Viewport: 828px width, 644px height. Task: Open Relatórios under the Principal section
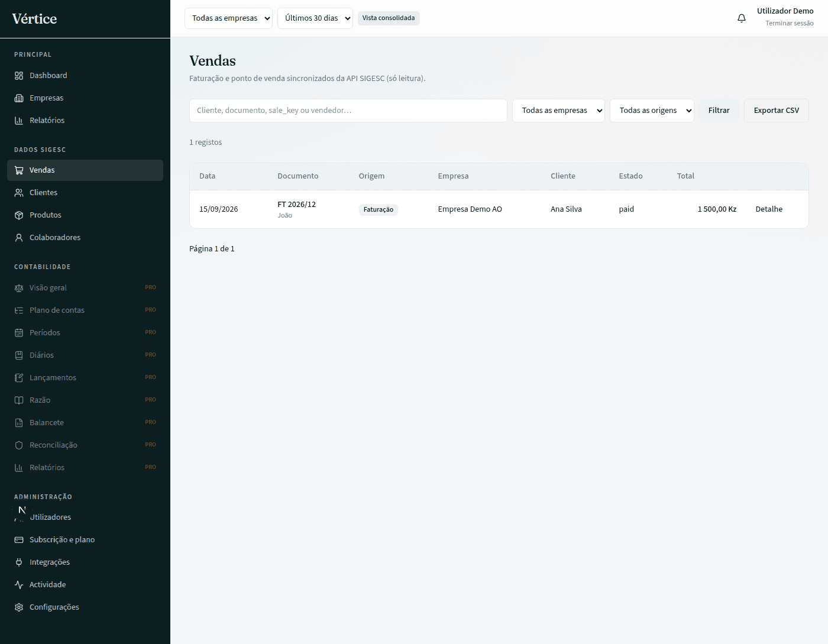(85, 121)
